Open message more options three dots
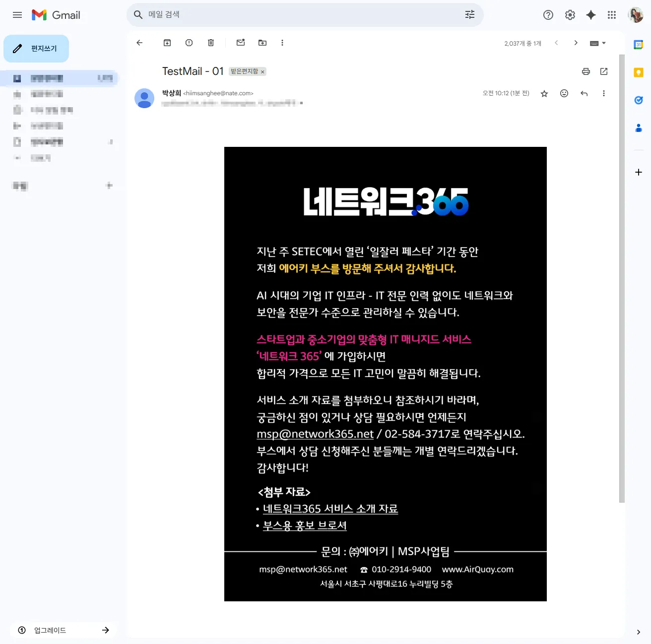The height and width of the screenshot is (644, 651). click(604, 93)
